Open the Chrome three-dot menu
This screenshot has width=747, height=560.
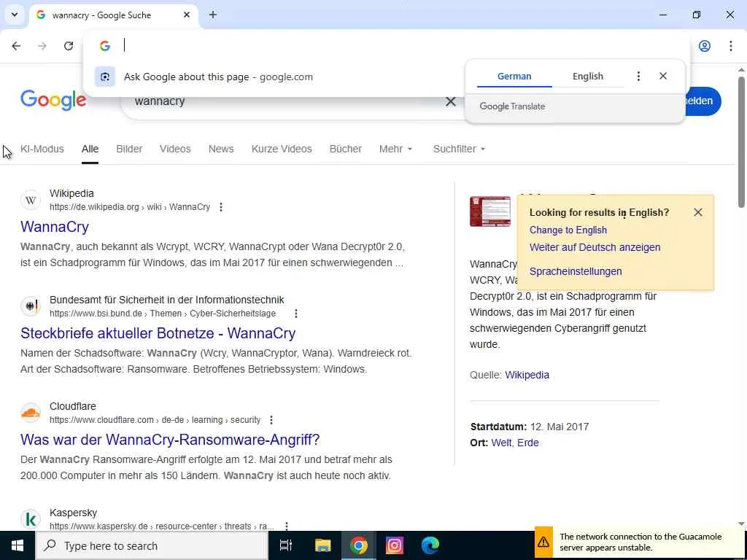tap(731, 46)
